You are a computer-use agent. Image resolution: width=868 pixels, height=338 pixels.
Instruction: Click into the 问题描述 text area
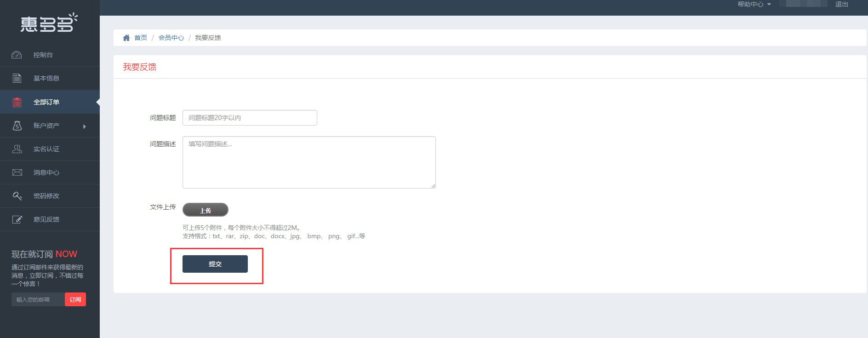309,162
